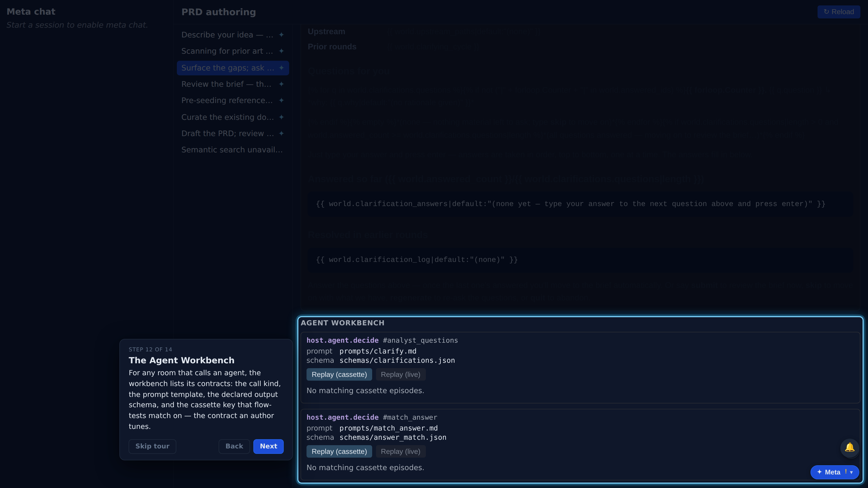Choose Replay (cassette) for #analyst_questions
The height and width of the screenshot is (488, 868).
[x=339, y=374]
